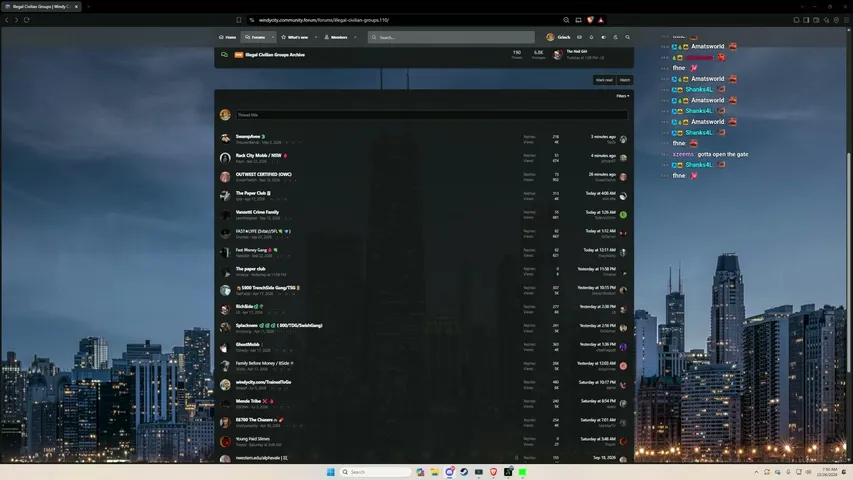Select the Illegal Civilian Groups browser tab
Image resolution: width=853 pixels, height=480 pixels.
(41, 7)
